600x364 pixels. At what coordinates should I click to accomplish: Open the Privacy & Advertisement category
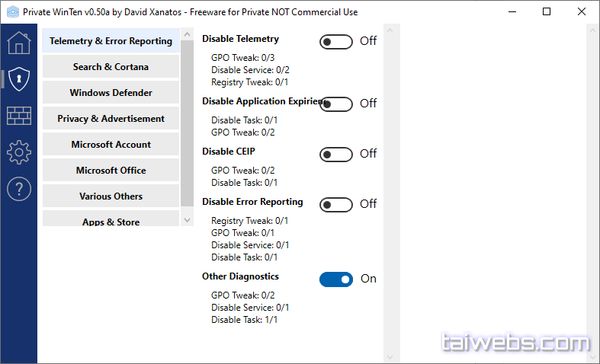pos(111,119)
